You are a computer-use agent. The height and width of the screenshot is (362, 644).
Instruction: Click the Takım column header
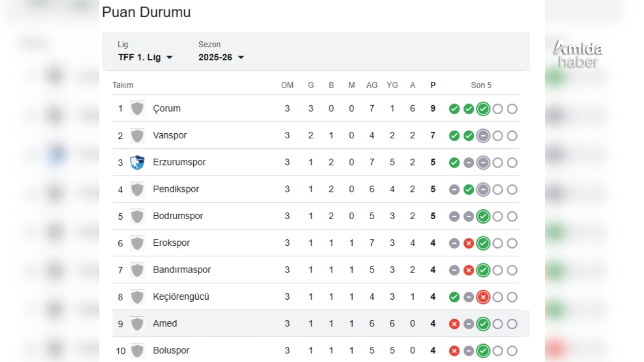point(123,85)
